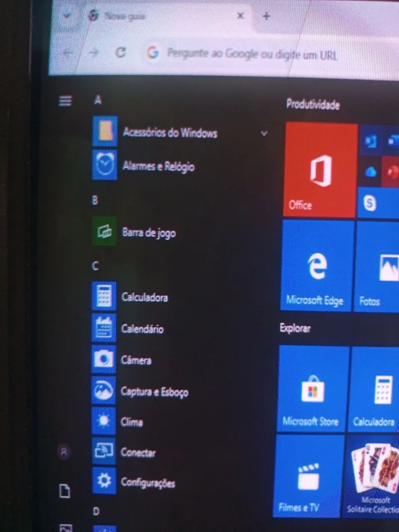
Task: Open a new tab with the plus button
Action: (266, 17)
